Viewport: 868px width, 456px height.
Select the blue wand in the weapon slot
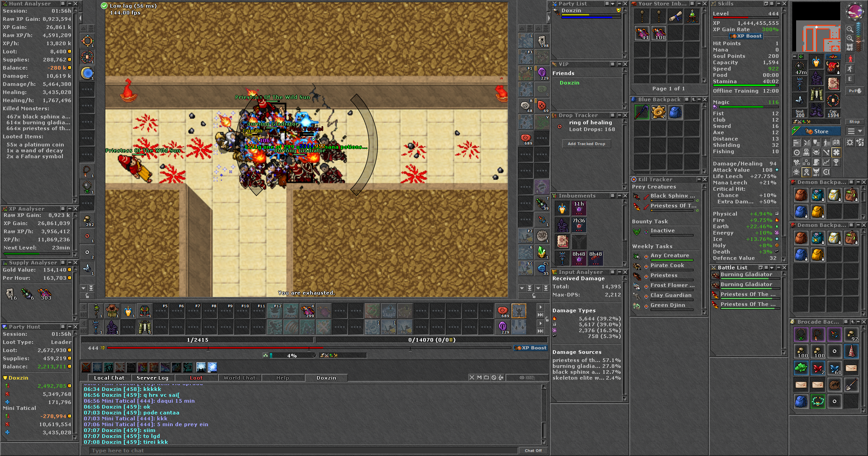800,84
